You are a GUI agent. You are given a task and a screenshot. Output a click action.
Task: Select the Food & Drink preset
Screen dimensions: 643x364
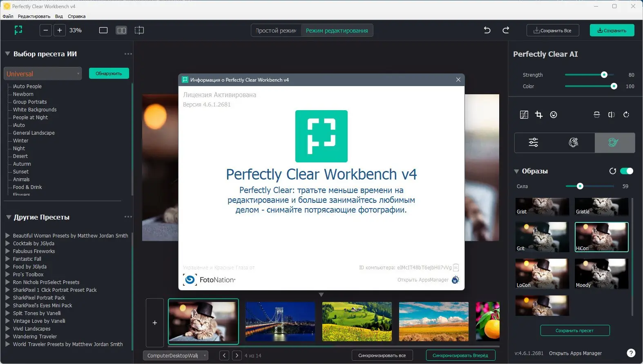click(x=27, y=187)
